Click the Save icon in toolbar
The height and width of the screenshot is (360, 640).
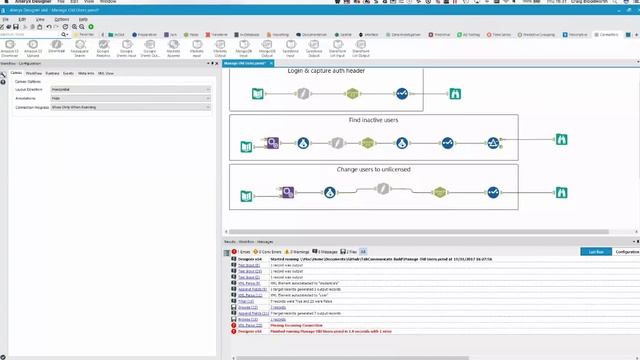click(x=16, y=27)
